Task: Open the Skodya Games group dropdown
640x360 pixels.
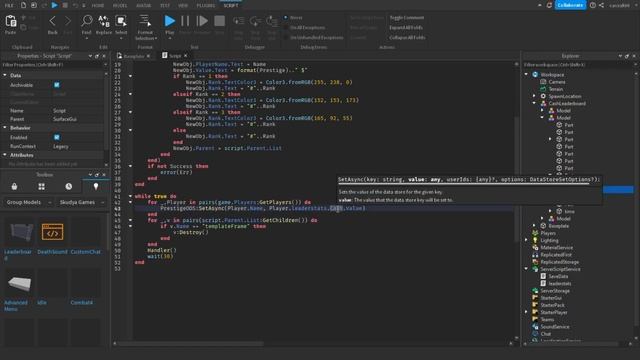Action: pyautogui.click(x=81, y=202)
